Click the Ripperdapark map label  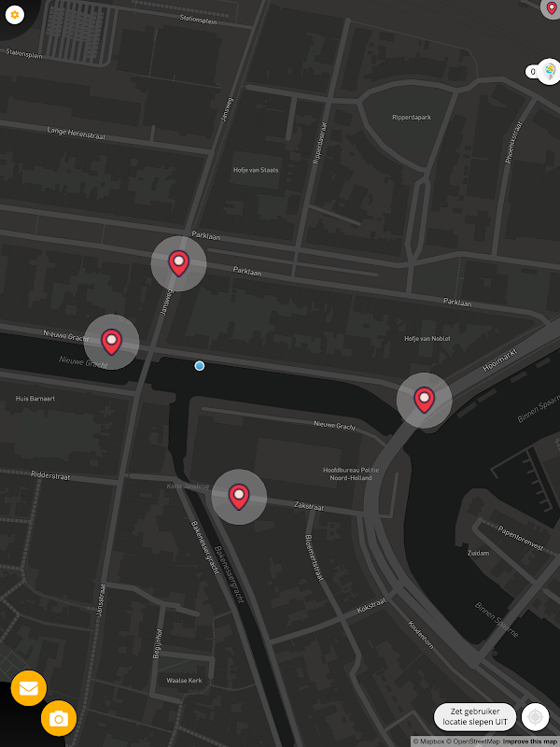[x=412, y=118]
